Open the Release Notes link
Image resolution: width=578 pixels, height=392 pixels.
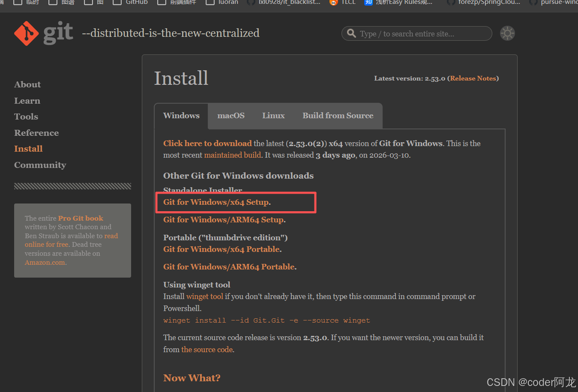tap(473, 78)
